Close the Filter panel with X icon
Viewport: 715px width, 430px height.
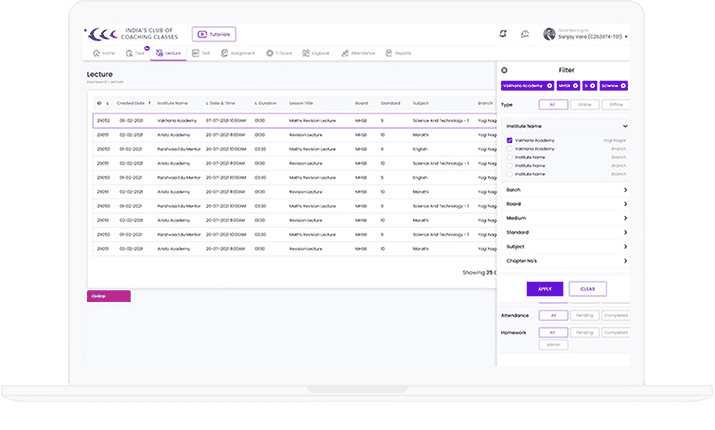pos(504,70)
